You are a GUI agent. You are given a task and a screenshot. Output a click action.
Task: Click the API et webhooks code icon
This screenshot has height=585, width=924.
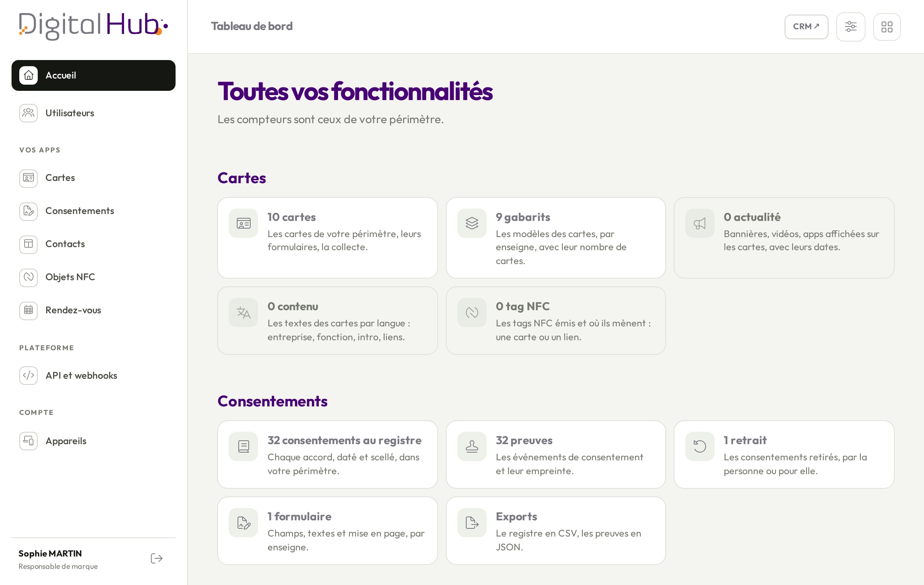[x=28, y=376]
